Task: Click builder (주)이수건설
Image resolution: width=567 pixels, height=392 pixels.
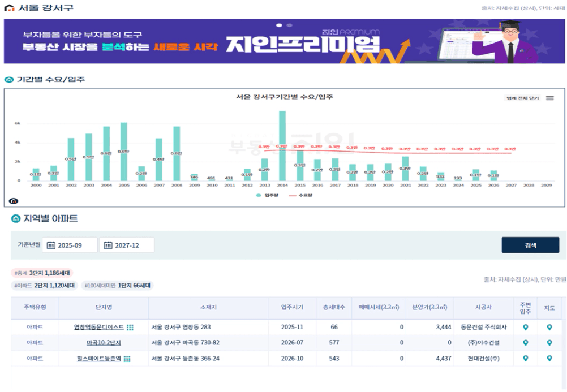Action: click(x=483, y=343)
